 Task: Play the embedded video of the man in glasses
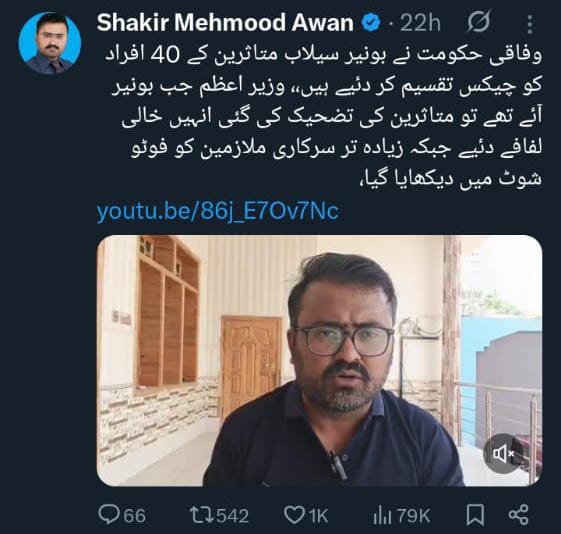click(319, 361)
